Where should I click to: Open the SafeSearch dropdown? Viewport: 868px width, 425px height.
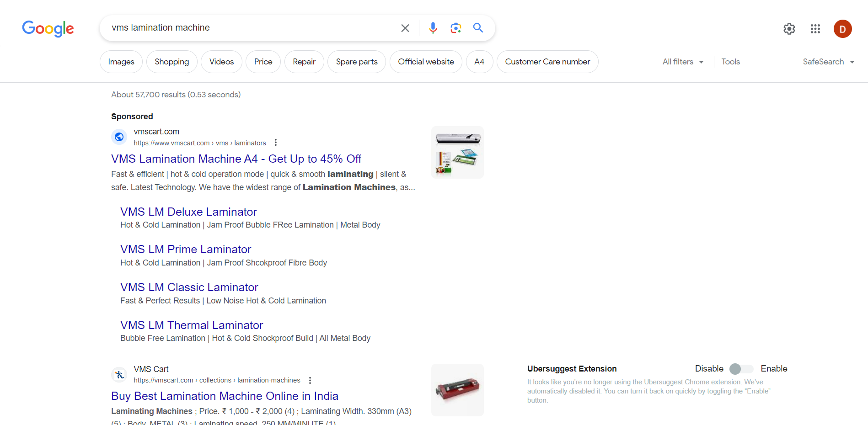[829, 62]
